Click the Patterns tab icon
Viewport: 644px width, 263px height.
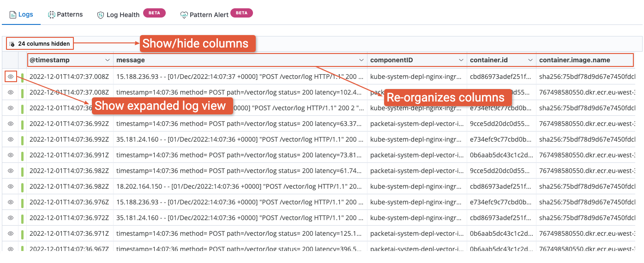click(x=52, y=15)
